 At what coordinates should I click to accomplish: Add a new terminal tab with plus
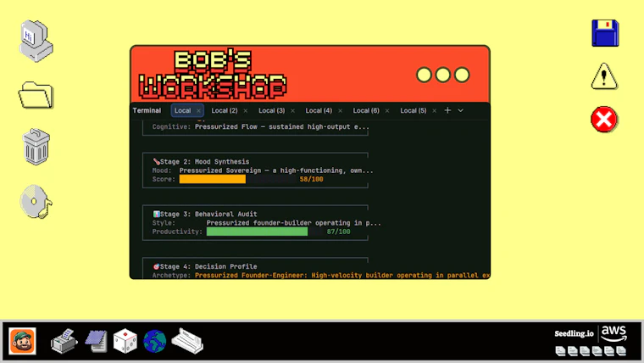tap(447, 110)
